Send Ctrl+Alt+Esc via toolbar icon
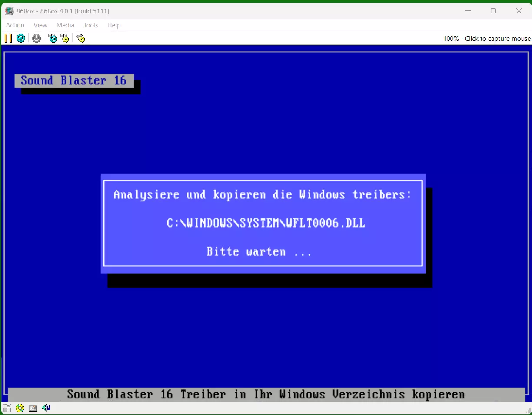The image size is (532, 415). pos(65,38)
